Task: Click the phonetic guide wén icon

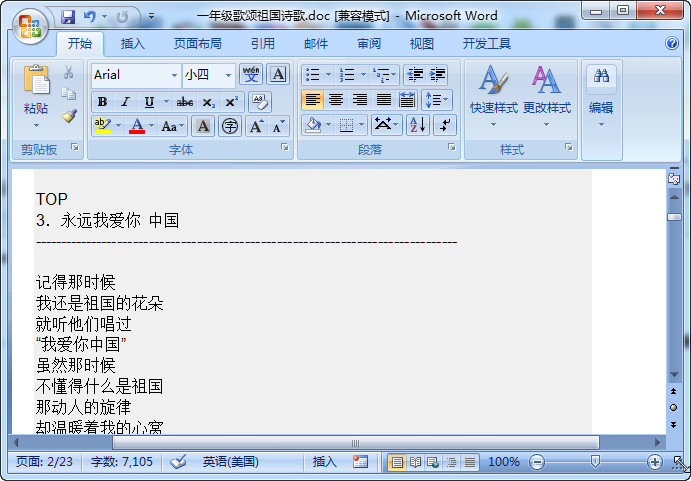Action: point(251,74)
